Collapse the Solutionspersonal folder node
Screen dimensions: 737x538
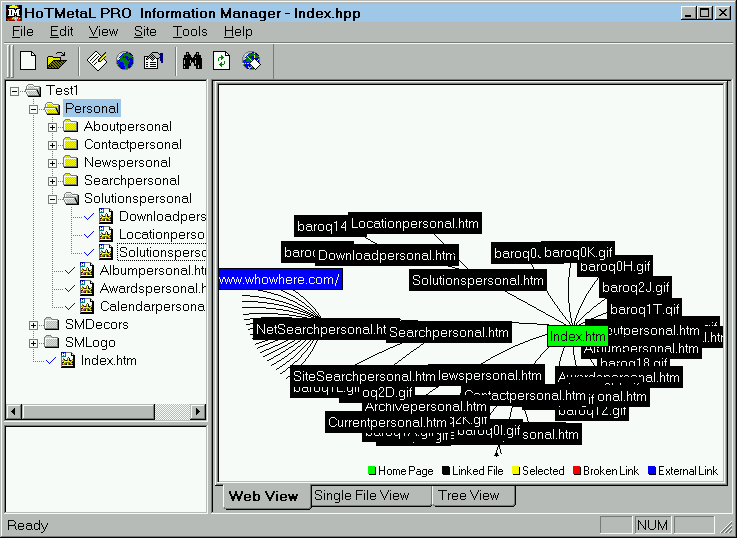coord(52,199)
